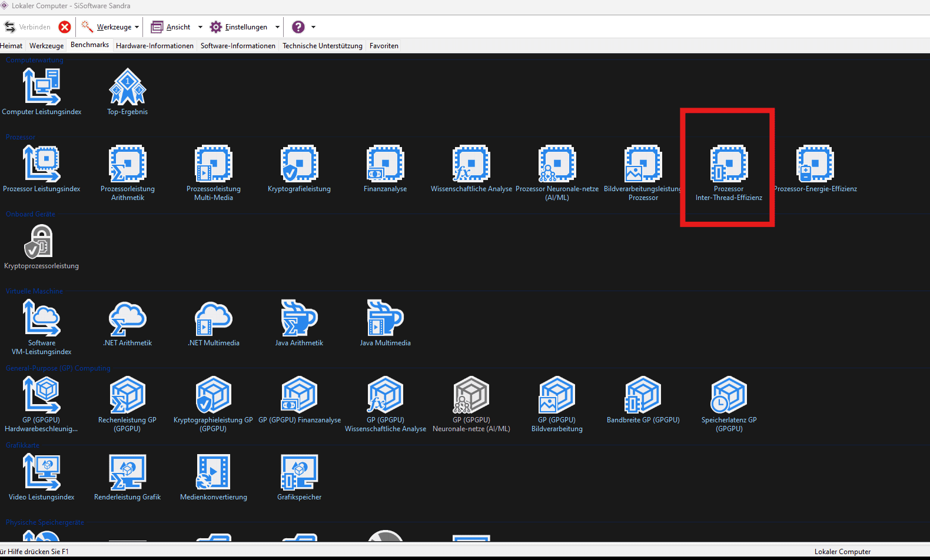
Task: Select Kryptografieleistung benchmark
Action: point(300,168)
